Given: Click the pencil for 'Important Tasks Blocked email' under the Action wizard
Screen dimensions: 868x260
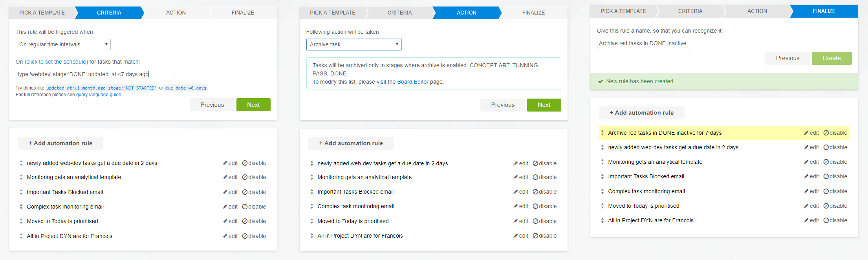Looking at the screenshot, I should [x=515, y=192].
